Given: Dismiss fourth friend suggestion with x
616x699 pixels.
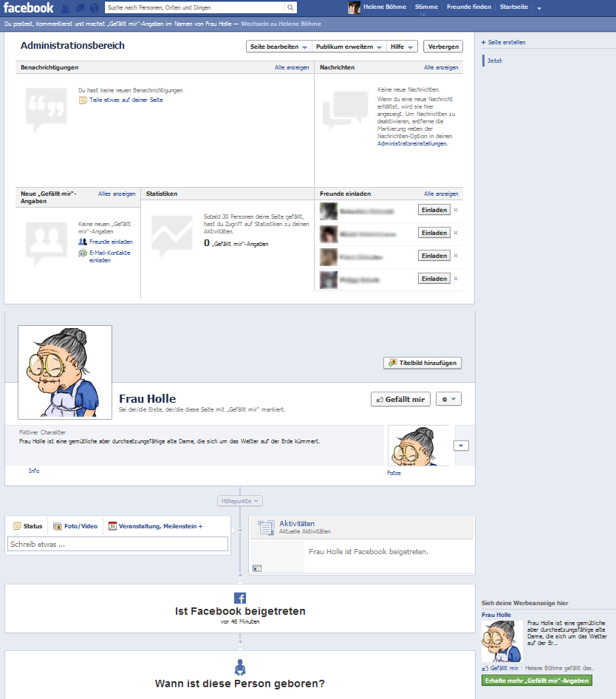Looking at the screenshot, I should [456, 279].
